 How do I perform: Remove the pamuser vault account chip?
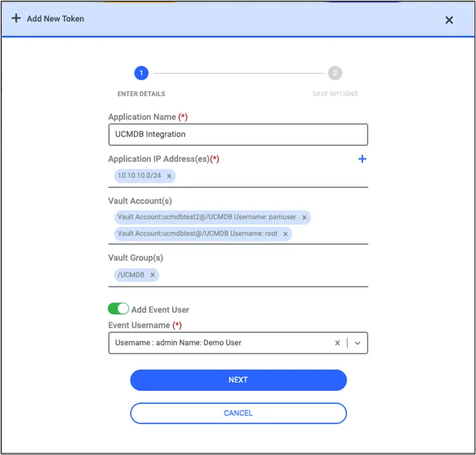click(x=304, y=217)
